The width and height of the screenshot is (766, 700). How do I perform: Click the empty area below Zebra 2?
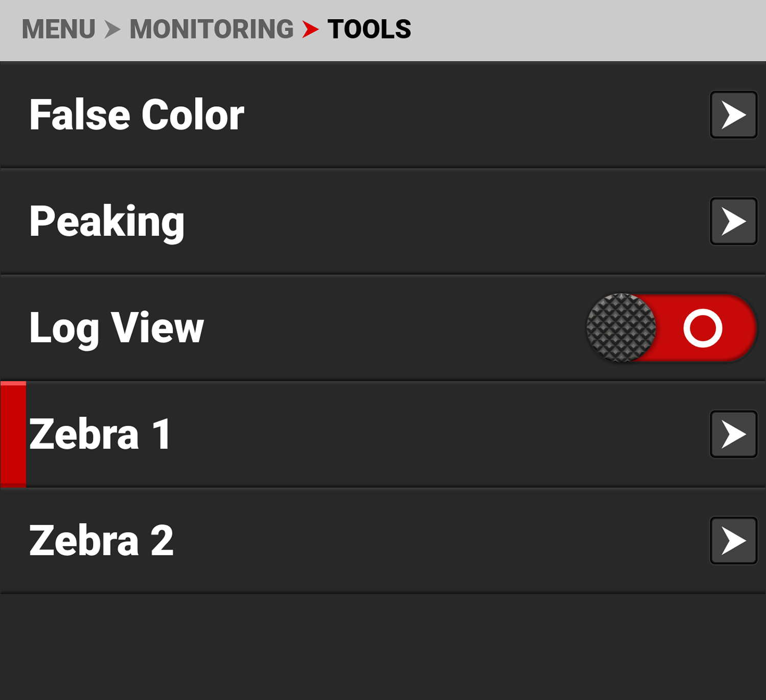(383, 646)
